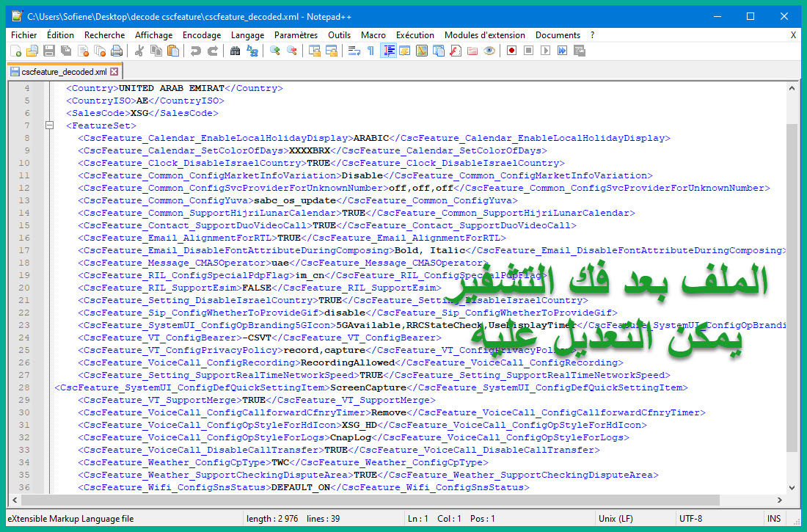Viewport: 807px width, 532px height.
Task: Save the recorded macro icon
Action: 580,51
